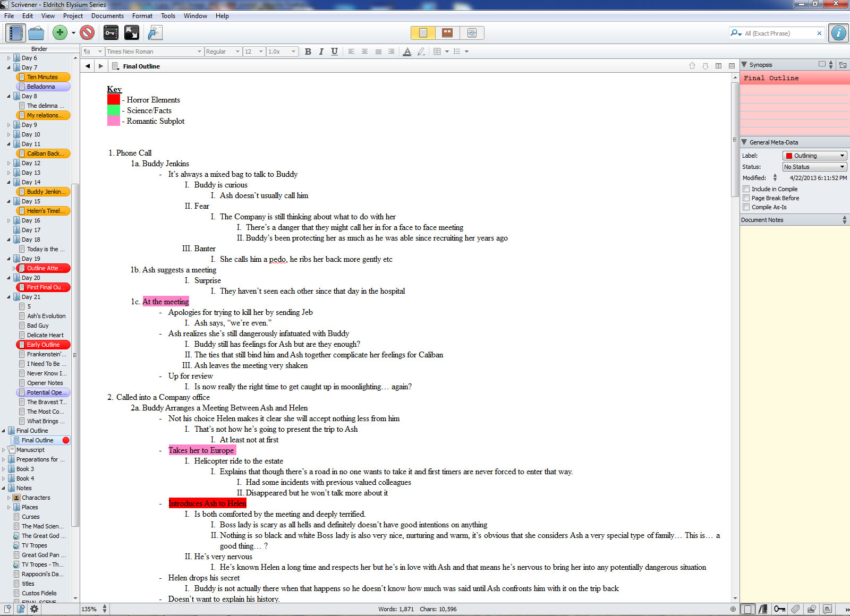Apply bold formatting
The image size is (850, 616).
pos(308,52)
